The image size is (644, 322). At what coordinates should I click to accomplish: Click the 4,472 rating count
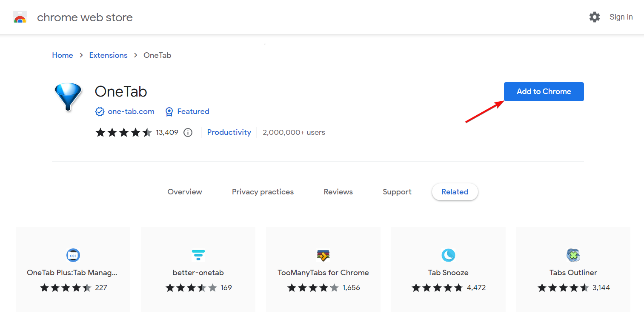pos(476,288)
